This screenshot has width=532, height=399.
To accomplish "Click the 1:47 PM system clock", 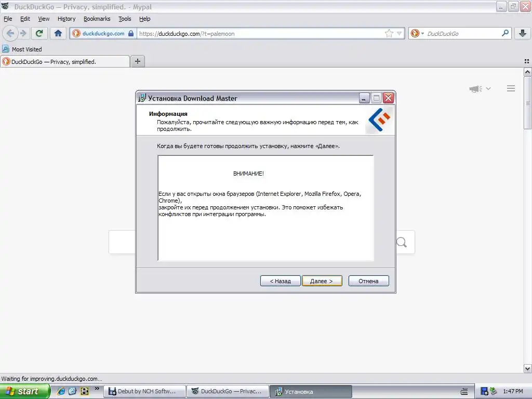I will click(513, 391).
